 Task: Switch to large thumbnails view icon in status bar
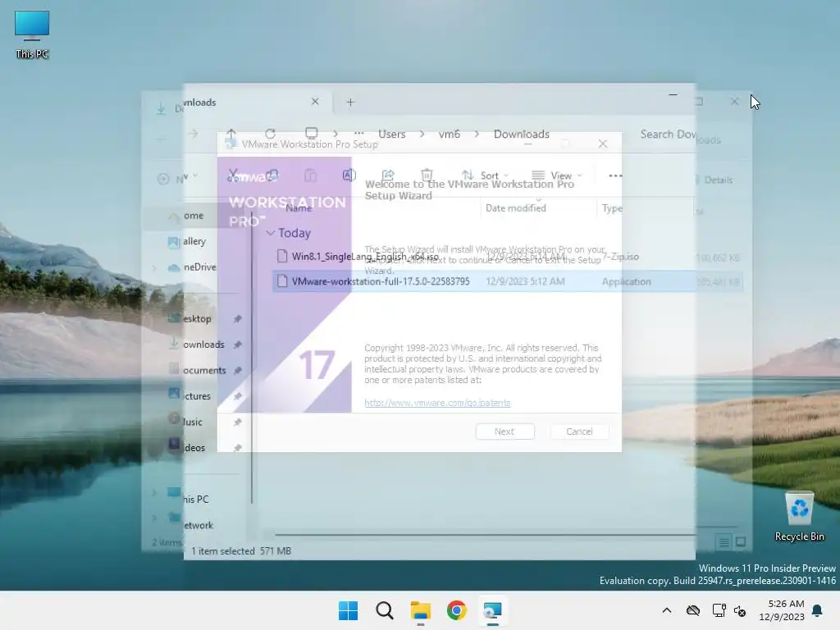(x=741, y=542)
